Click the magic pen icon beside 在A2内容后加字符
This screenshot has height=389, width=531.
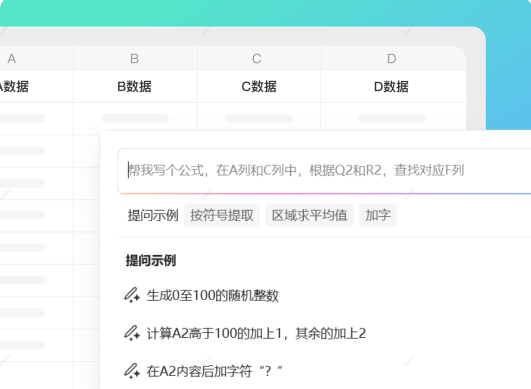point(132,371)
